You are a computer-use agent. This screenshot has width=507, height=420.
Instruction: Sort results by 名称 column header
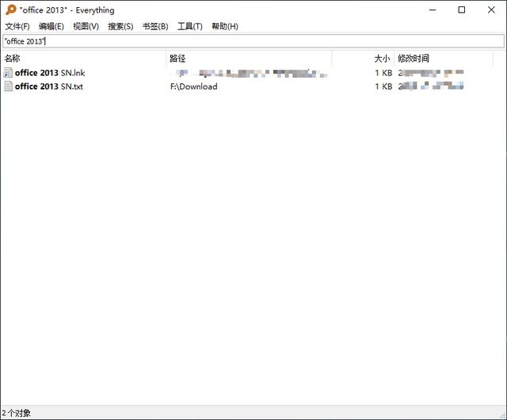coord(85,58)
